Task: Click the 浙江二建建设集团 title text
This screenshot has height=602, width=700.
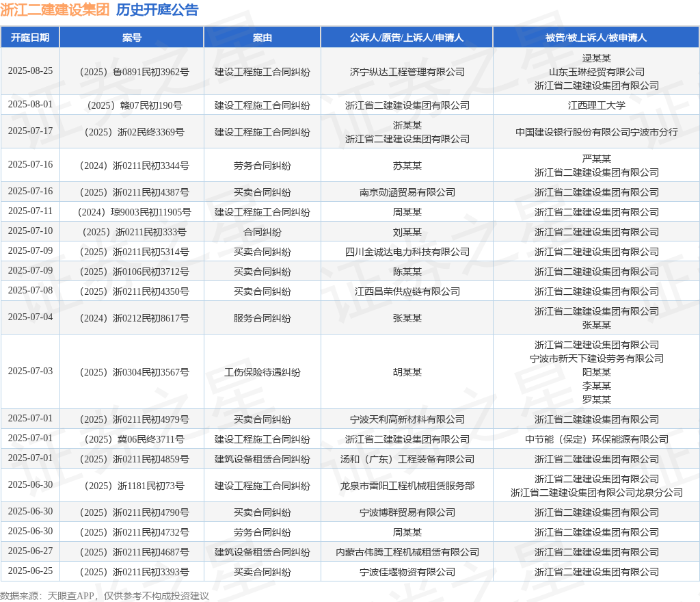Action: point(55,10)
